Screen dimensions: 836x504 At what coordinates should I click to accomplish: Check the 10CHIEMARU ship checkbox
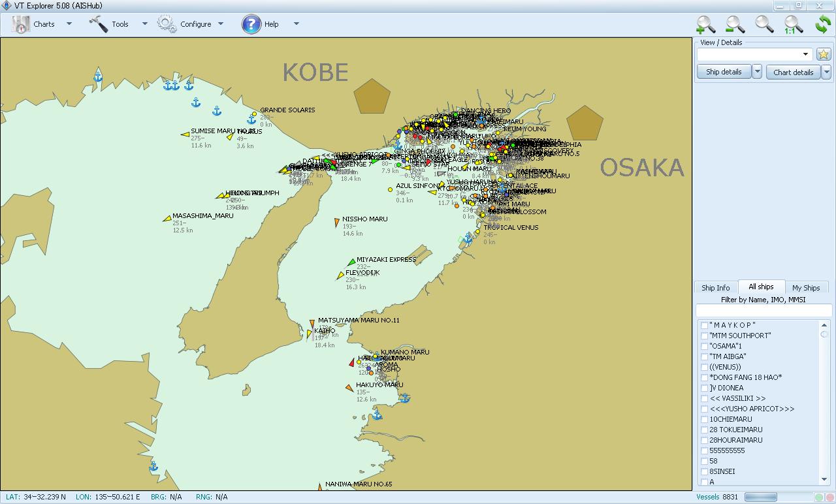[x=705, y=419]
